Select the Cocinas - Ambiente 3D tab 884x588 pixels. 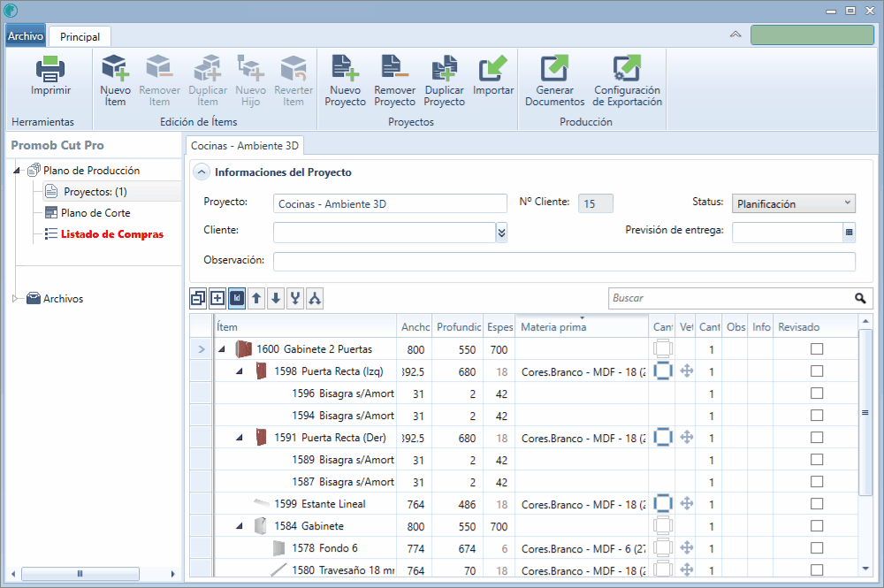(x=245, y=145)
